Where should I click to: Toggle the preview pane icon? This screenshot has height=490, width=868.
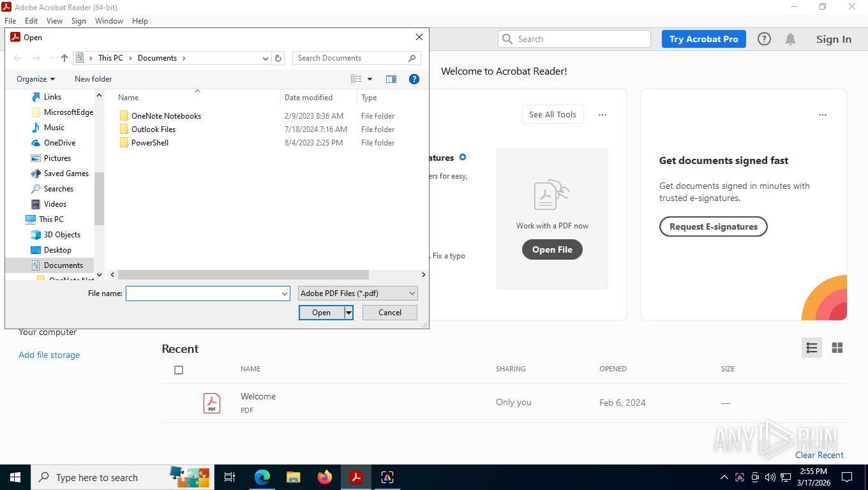click(391, 79)
